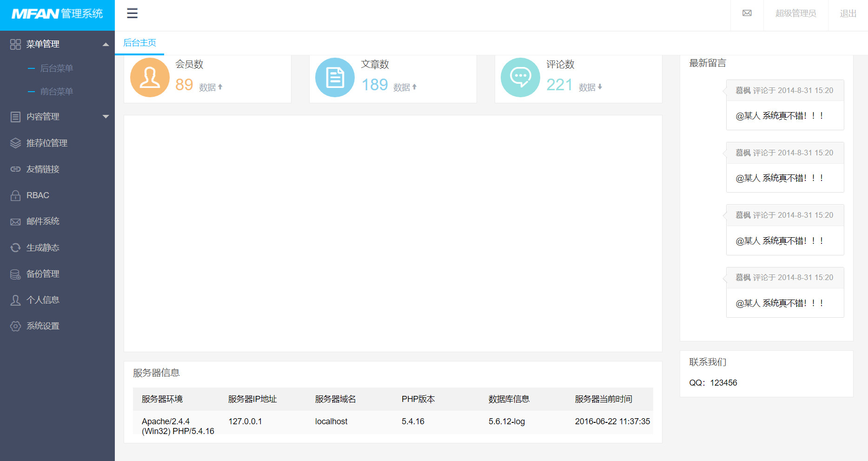Viewport: 868px width, 461px height.
Task: Click the 生成静态 refresh icon
Action: point(15,247)
